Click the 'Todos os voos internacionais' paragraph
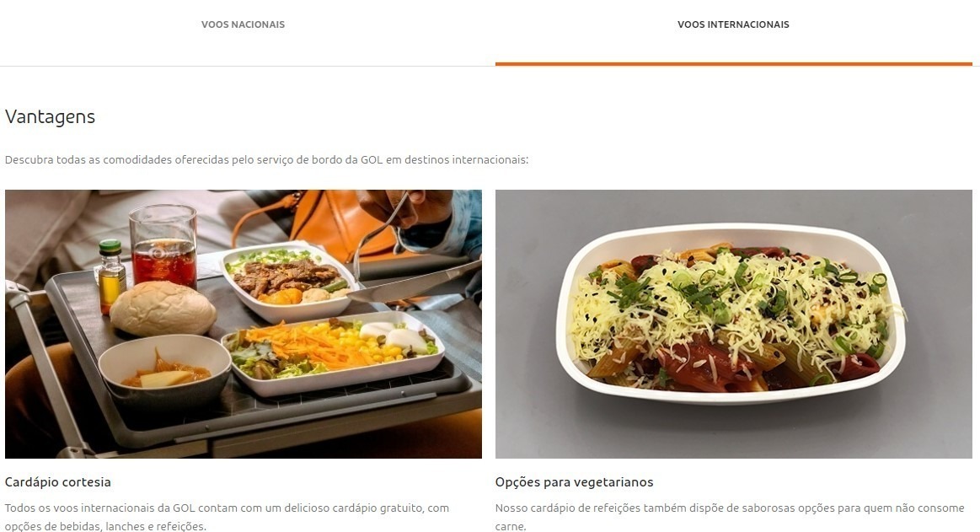Image resolution: width=980 pixels, height=532 pixels. click(227, 517)
